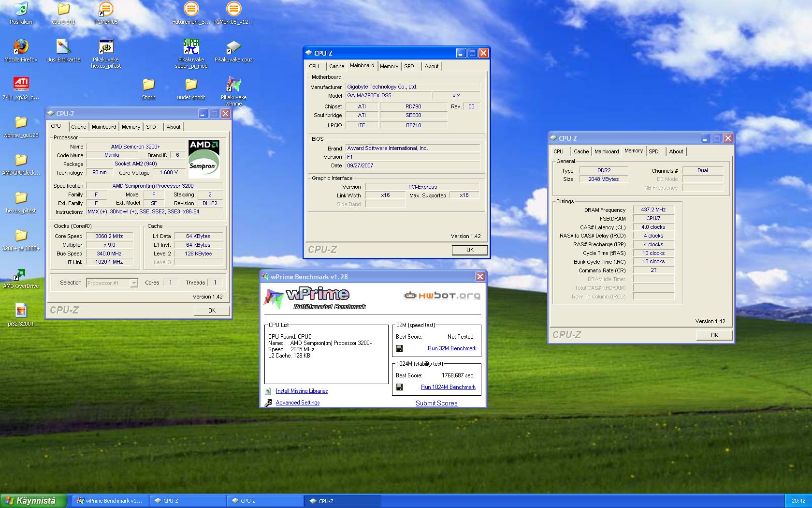This screenshot has width=812, height=508.
Task: Click the Core Speed value 3060.2 MHz
Action: pos(109,236)
